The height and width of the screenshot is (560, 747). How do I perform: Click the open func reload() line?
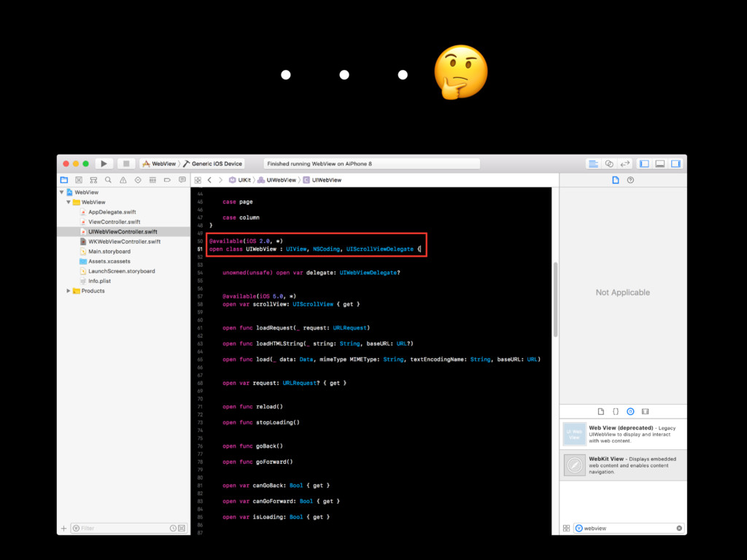point(252,407)
